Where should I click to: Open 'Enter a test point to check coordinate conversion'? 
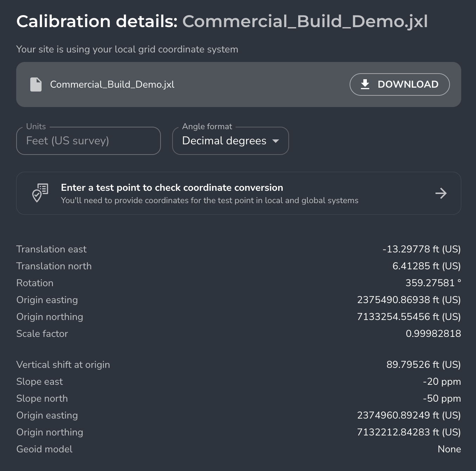[239, 193]
